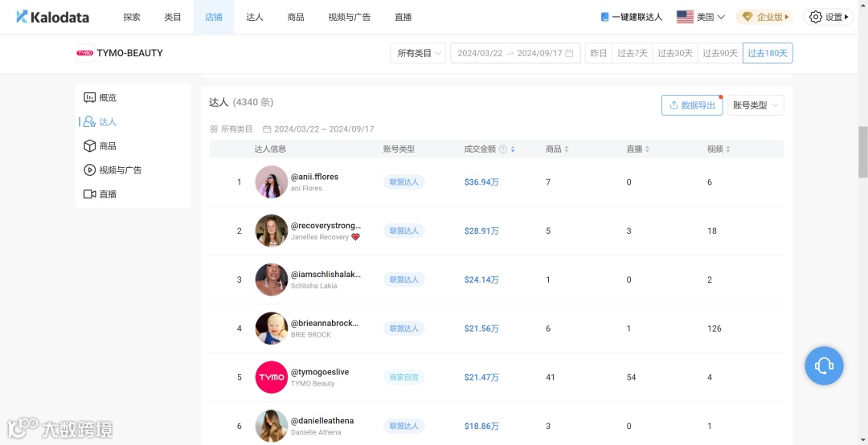The width and height of the screenshot is (868, 445).
Task: Open avatar of @brieannabrock
Action: pos(272,329)
